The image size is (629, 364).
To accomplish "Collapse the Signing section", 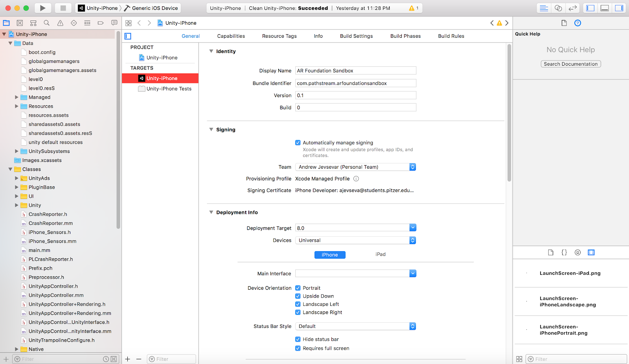I will 211,129.
